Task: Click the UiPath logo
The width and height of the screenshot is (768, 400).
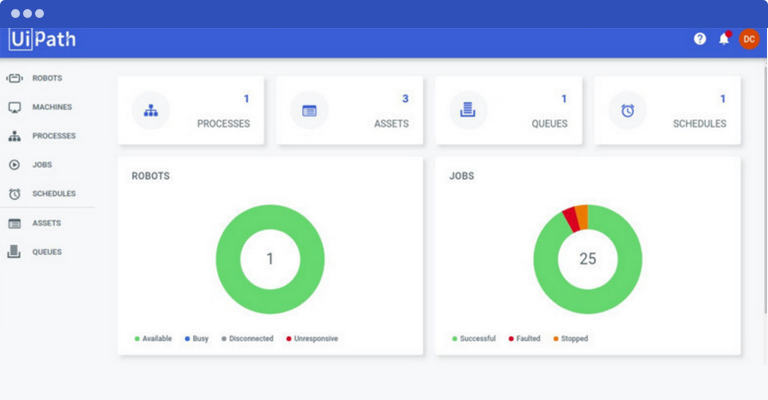Action: pyautogui.click(x=43, y=39)
